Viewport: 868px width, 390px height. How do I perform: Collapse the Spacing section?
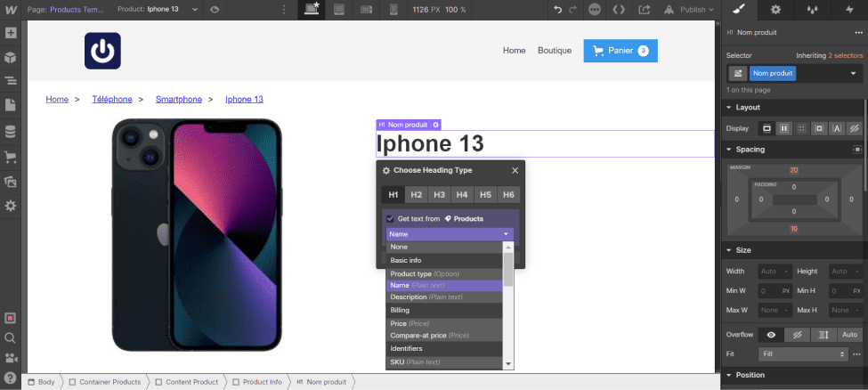tap(750, 150)
